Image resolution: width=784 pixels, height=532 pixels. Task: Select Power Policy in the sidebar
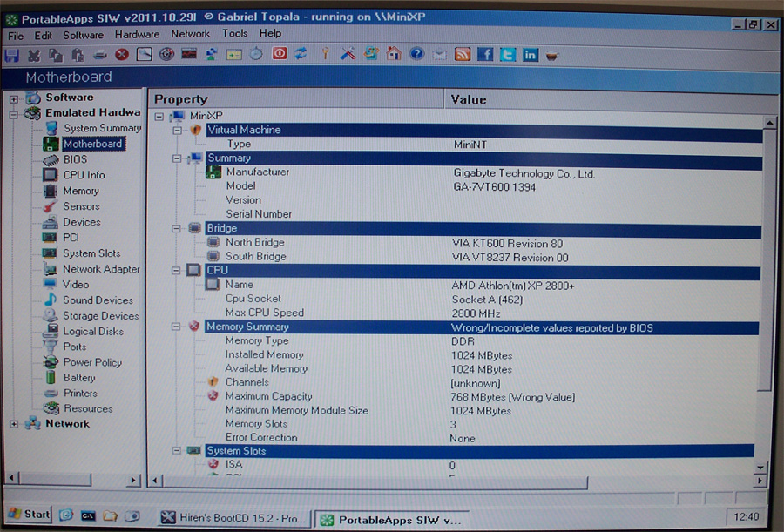tap(92, 362)
